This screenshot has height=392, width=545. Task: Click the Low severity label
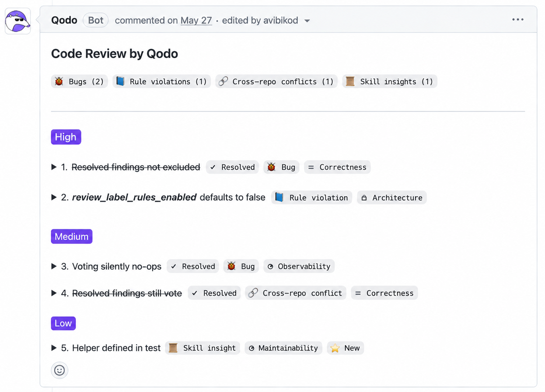pyautogui.click(x=63, y=323)
